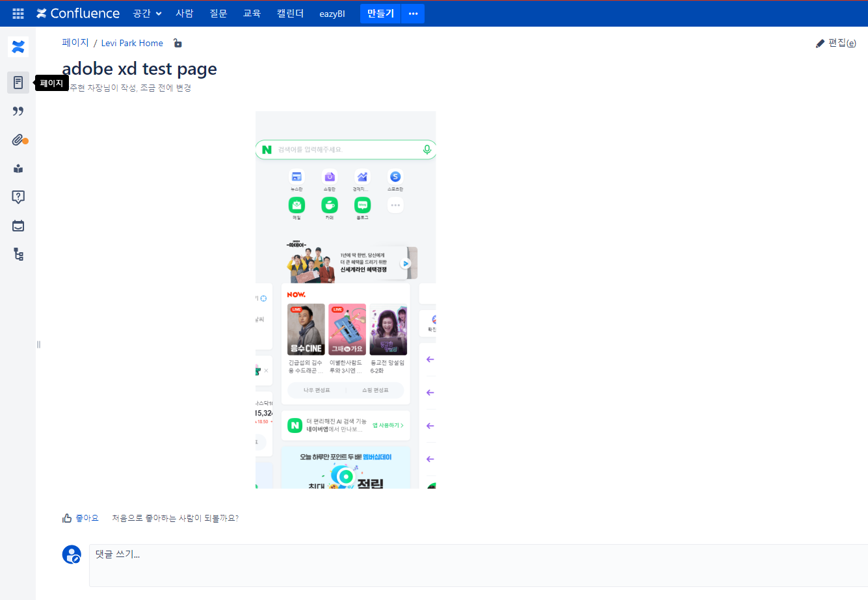The width and height of the screenshot is (868, 600).
Task: Tap the three-dots more shortcuts icon
Action: tap(395, 205)
